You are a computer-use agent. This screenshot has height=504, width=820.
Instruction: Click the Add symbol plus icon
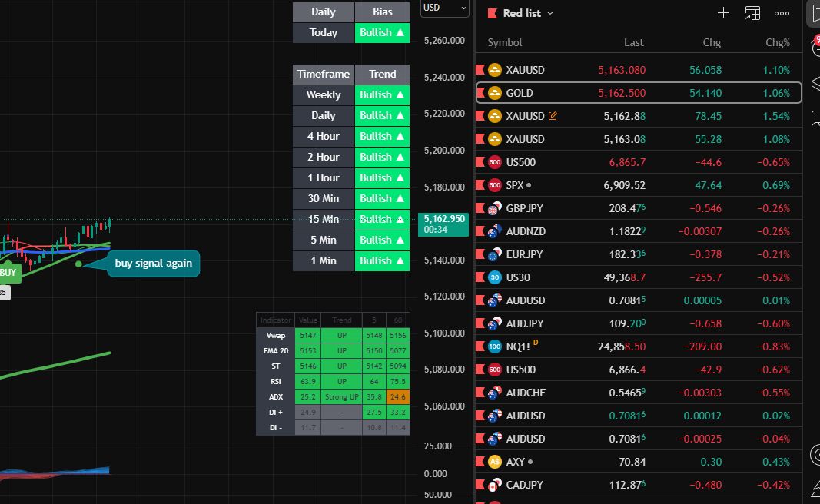(x=723, y=13)
